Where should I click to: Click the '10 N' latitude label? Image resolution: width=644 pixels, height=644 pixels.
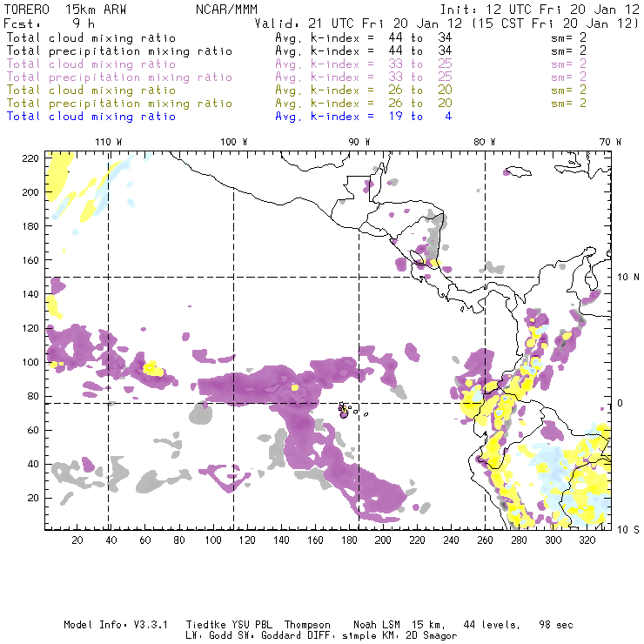628,278
